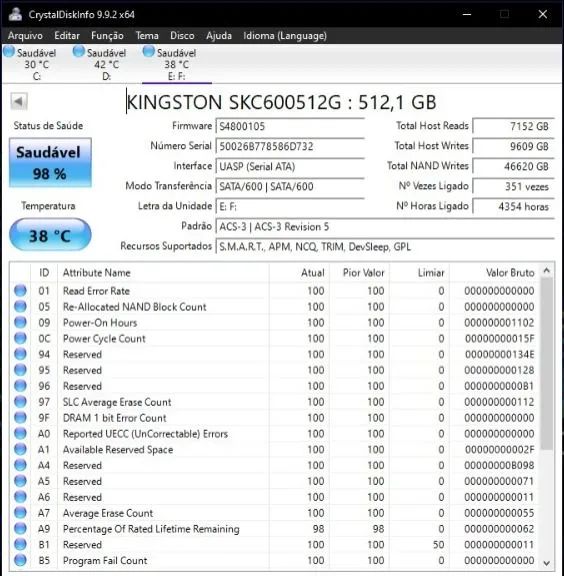Click status icon of row ID 94
Viewport: 564px width, 576px height.
[20, 354]
